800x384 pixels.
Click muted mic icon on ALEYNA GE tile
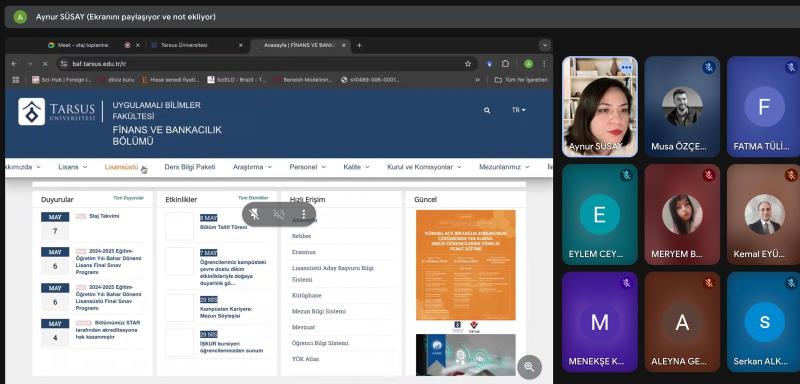pyautogui.click(x=708, y=283)
